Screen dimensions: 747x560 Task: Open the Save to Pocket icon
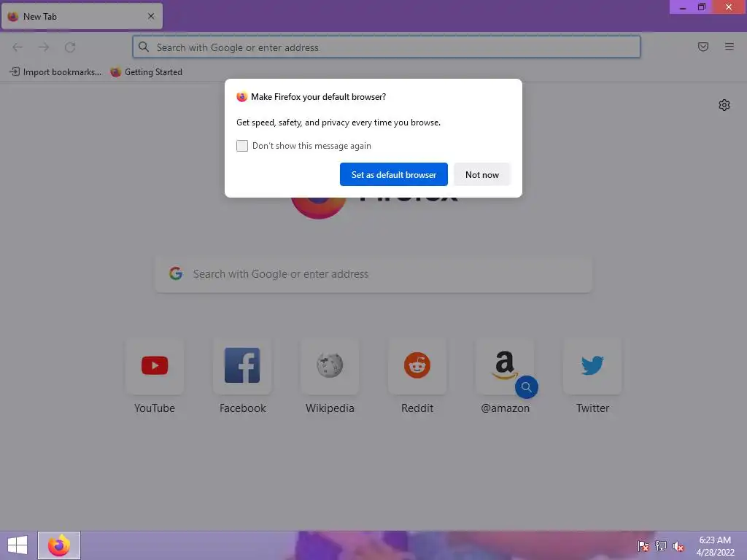(x=703, y=47)
